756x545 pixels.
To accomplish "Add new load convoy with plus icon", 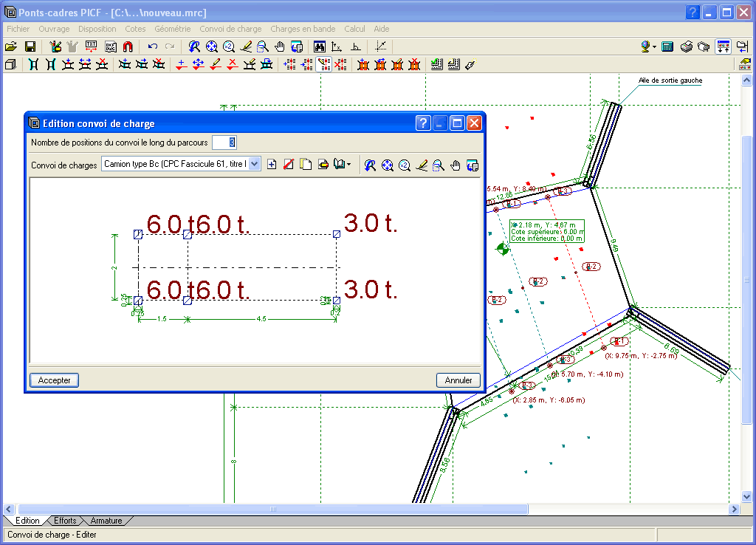I will (x=272, y=165).
